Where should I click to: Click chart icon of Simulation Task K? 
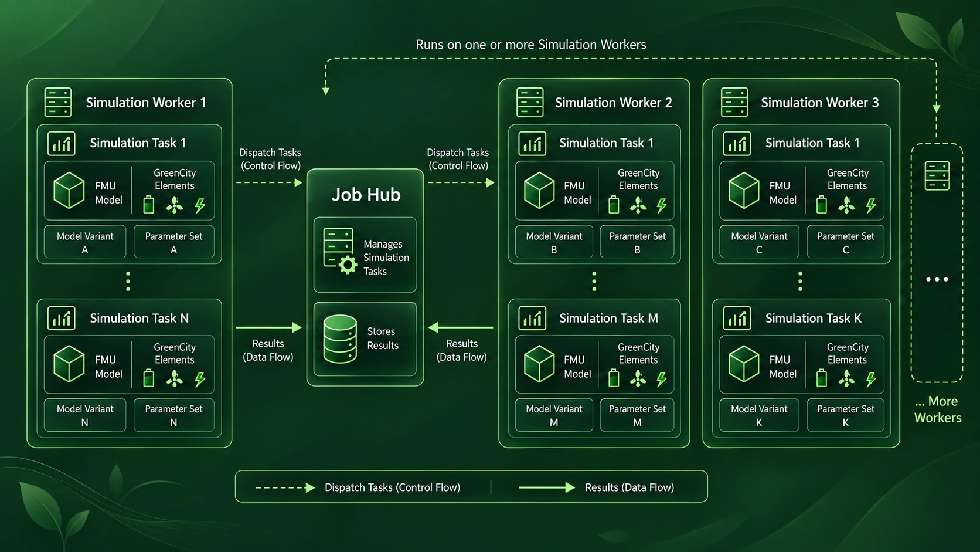(x=737, y=319)
